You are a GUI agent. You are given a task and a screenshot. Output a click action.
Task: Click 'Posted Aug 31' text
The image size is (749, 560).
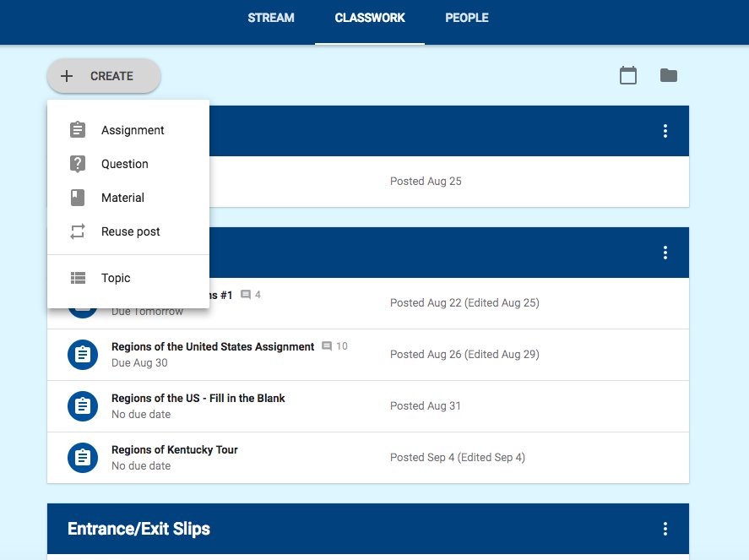click(425, 405)
